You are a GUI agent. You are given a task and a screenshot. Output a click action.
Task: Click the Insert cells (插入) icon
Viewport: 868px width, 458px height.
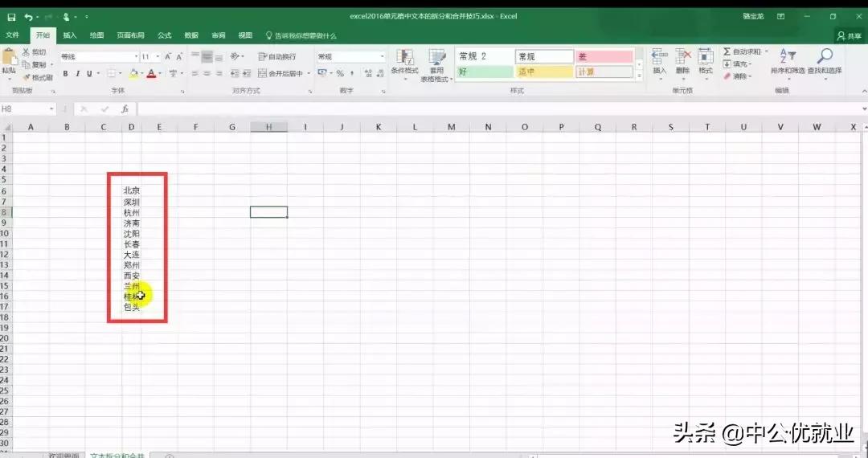pos(660,60)
